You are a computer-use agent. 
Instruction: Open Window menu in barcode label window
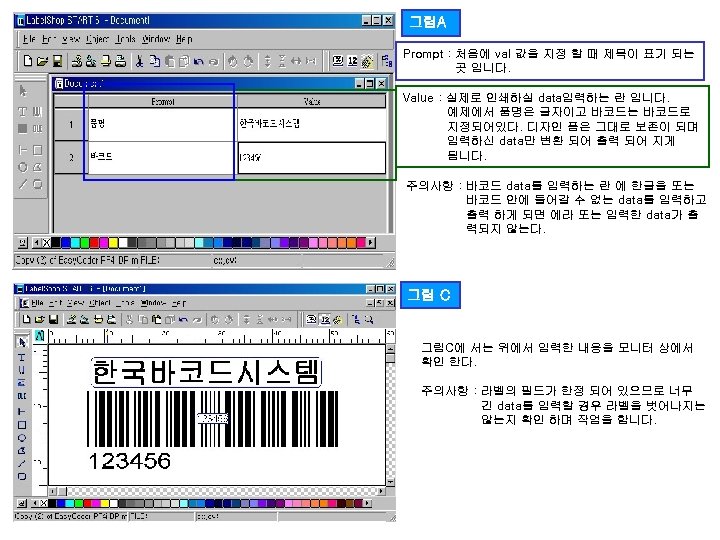pos(153,303)
